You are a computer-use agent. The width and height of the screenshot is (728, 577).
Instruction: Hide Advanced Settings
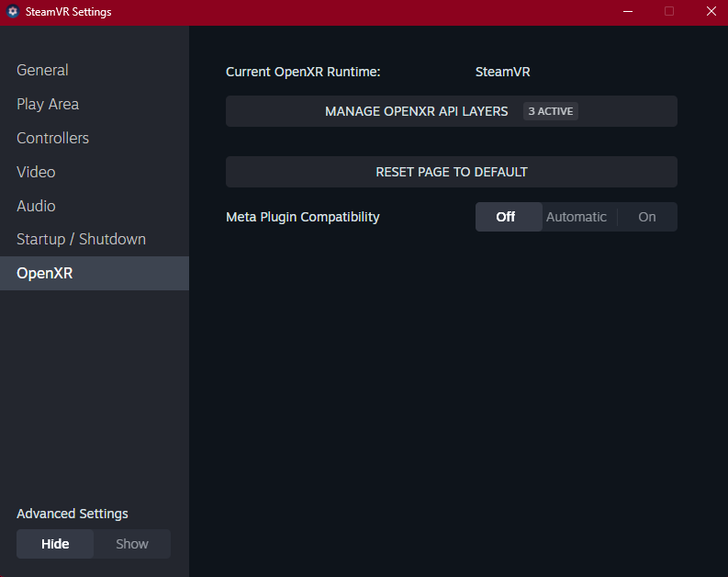[x=55, y=544]
